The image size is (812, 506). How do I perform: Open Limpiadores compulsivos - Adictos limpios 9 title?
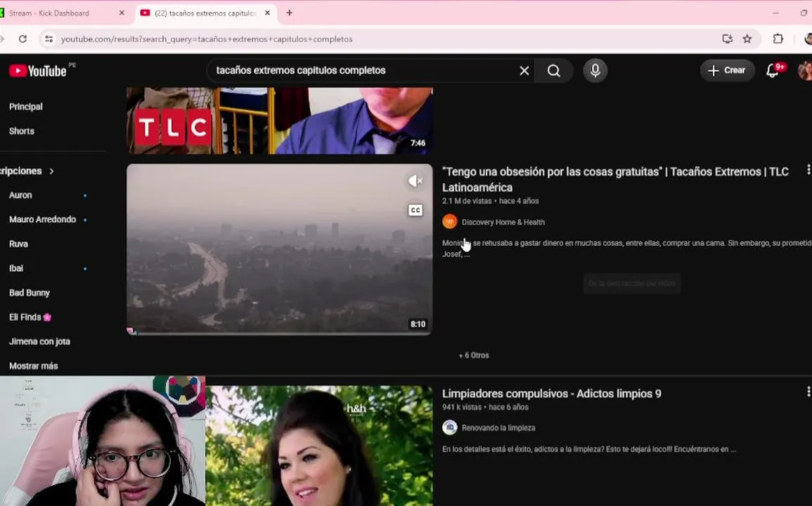551,394
